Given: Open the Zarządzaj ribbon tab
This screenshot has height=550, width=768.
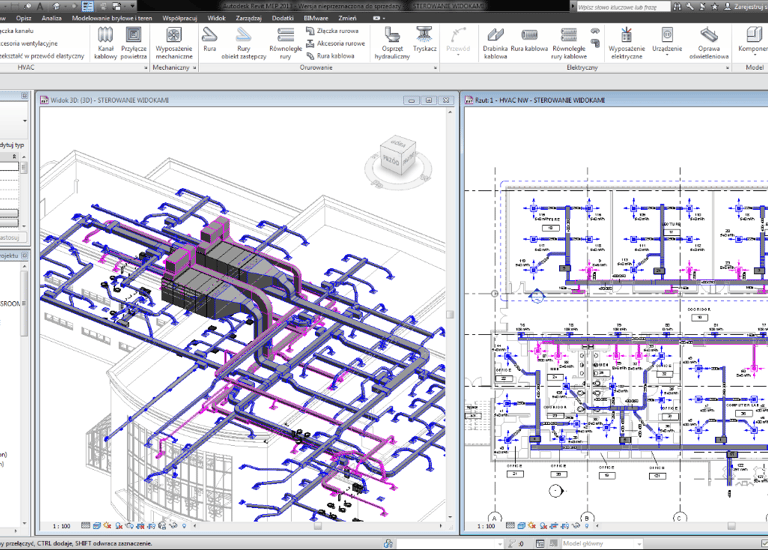Looking at the screenshot, I should (248, 18).
